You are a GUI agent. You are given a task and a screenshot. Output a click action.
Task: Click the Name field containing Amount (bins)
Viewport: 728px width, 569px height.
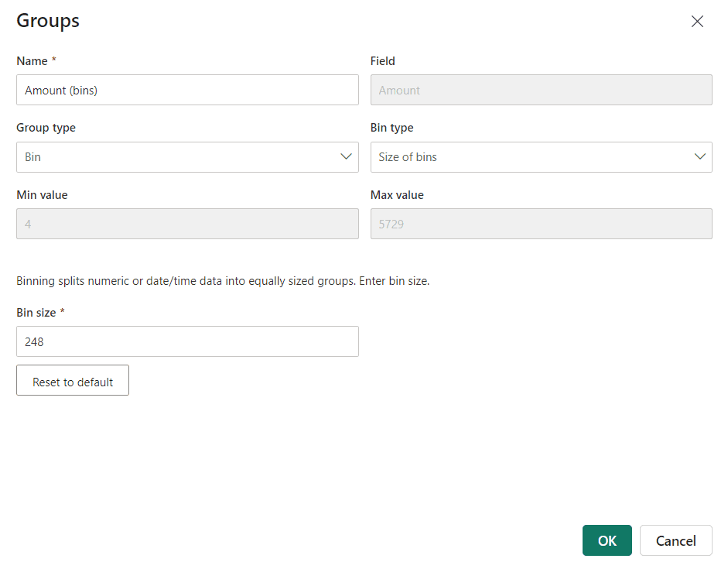point(187,90)
